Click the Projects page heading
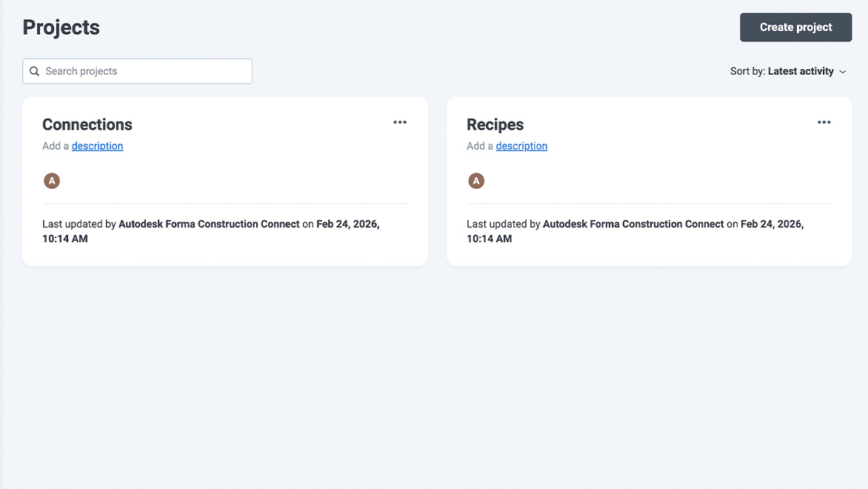 [61, 27]
